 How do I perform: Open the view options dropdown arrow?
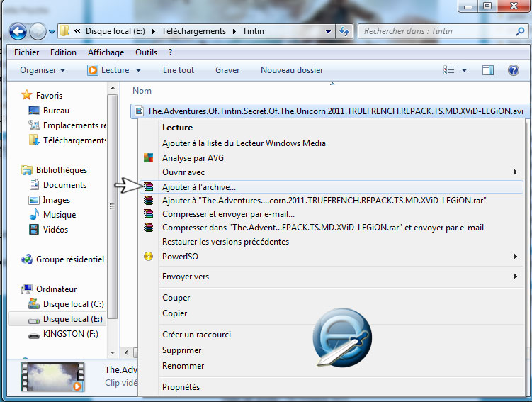point(465,70)
